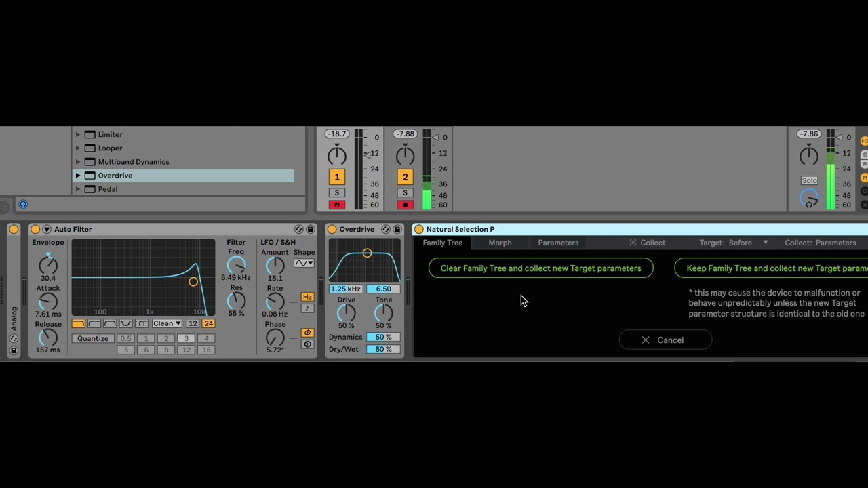Select the low-pass filter type in Auto Filter
The width and height of the screenshot is (868, 488).
click(78, 323)
